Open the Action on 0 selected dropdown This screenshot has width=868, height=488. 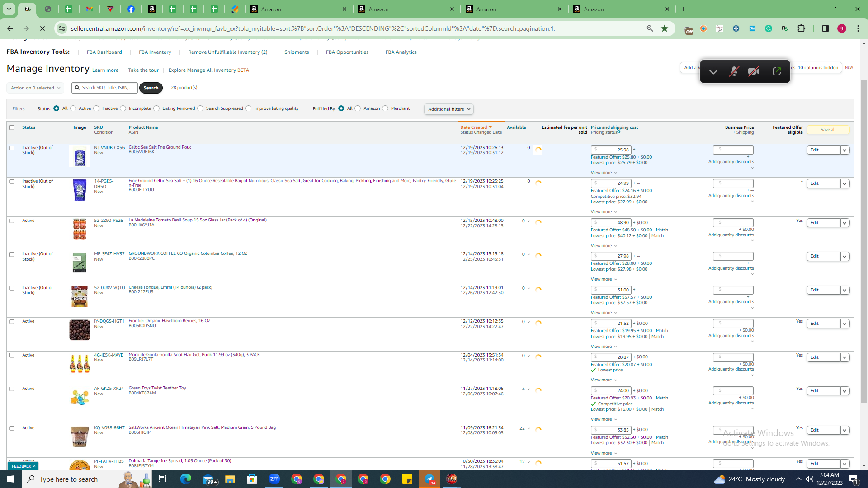point(35,88)
